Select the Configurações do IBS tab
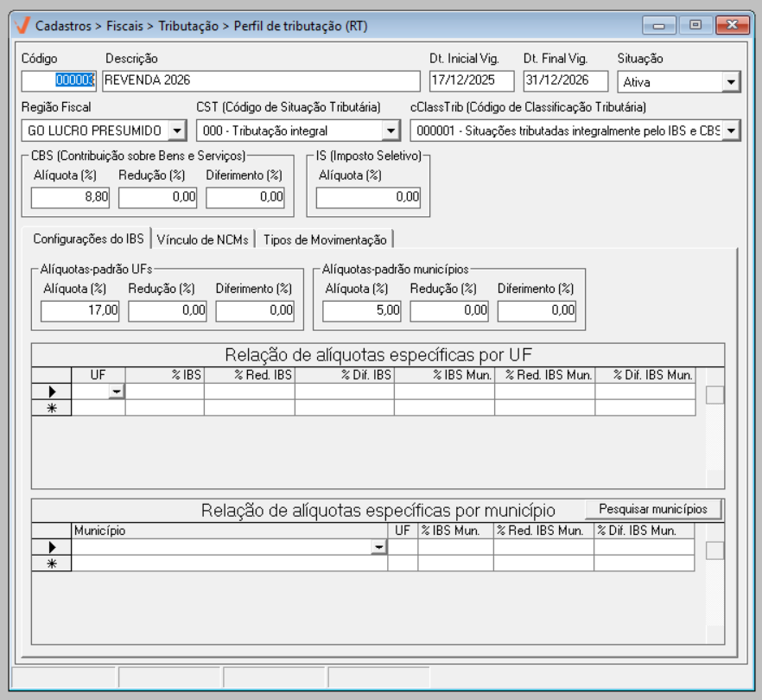 click(87, 239)
